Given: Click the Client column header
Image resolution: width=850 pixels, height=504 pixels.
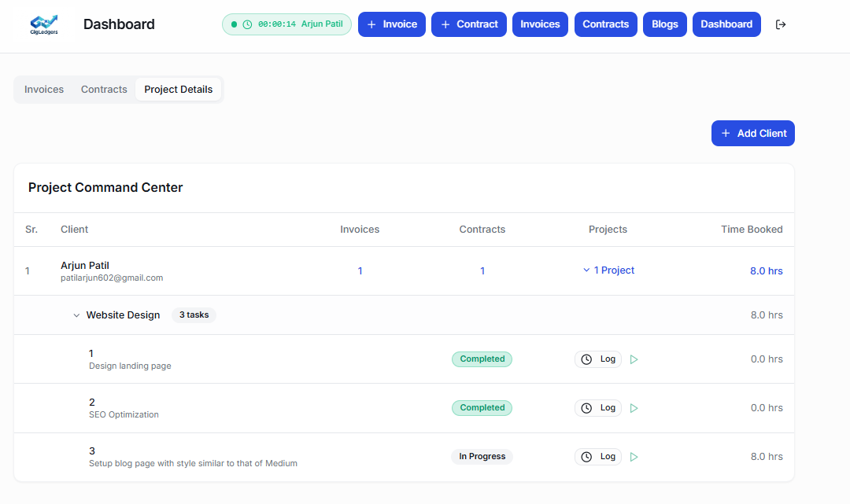Looking at the screenshot, I should [74, 230].
